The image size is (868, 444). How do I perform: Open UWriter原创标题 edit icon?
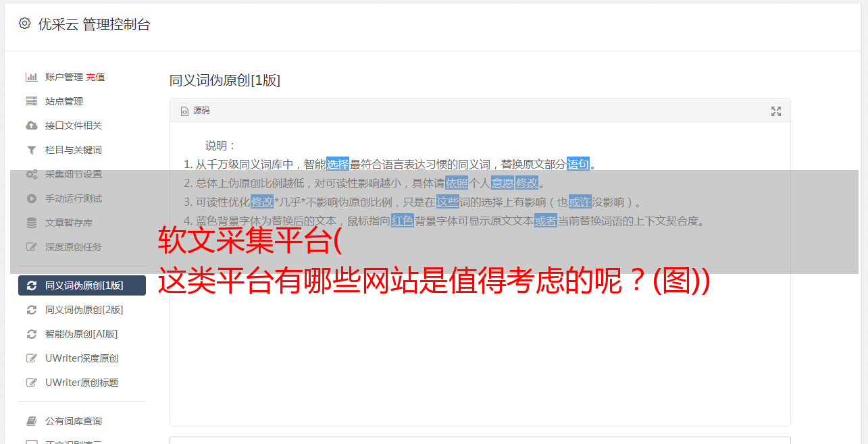point(31,383)
